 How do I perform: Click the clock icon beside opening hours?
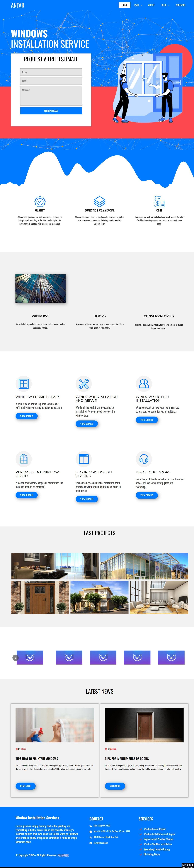pos(91,832)
